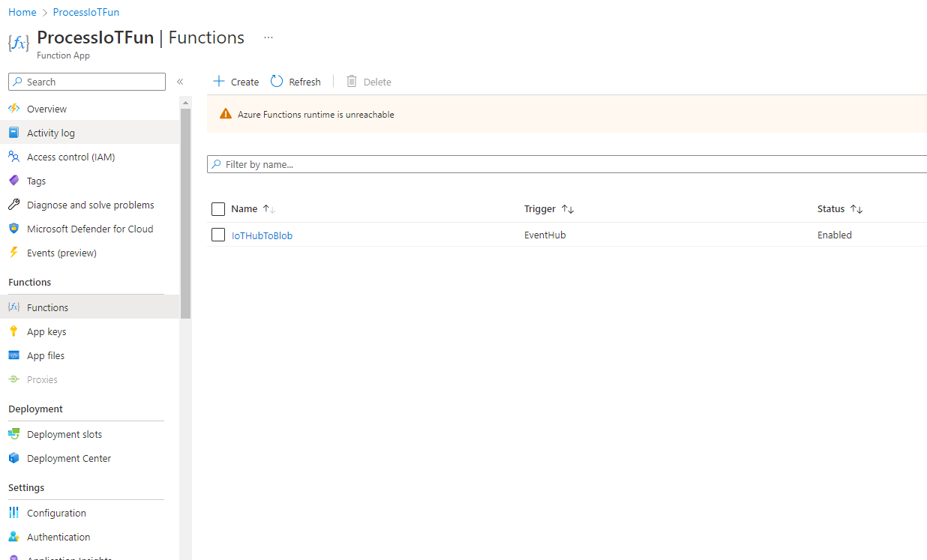The height and width of the screenshot is (560, 927).
Task: Click the Create button label
Action: (x=244, y=82)
